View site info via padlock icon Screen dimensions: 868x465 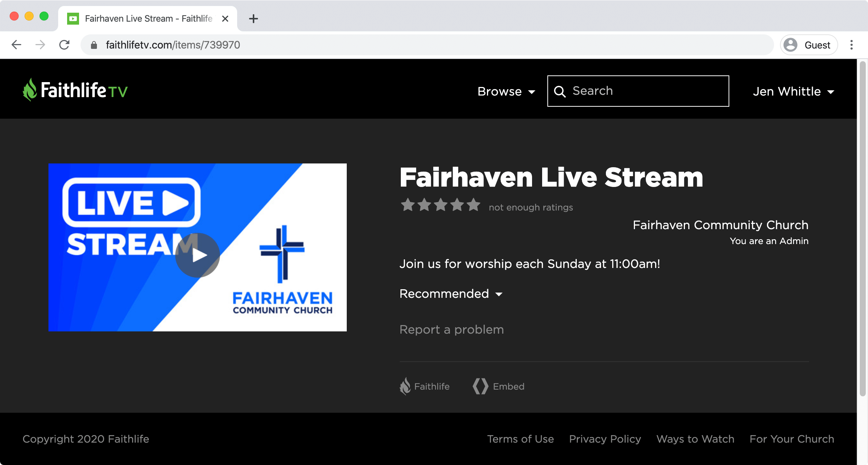pyautogui.click(x=94, y=45)
